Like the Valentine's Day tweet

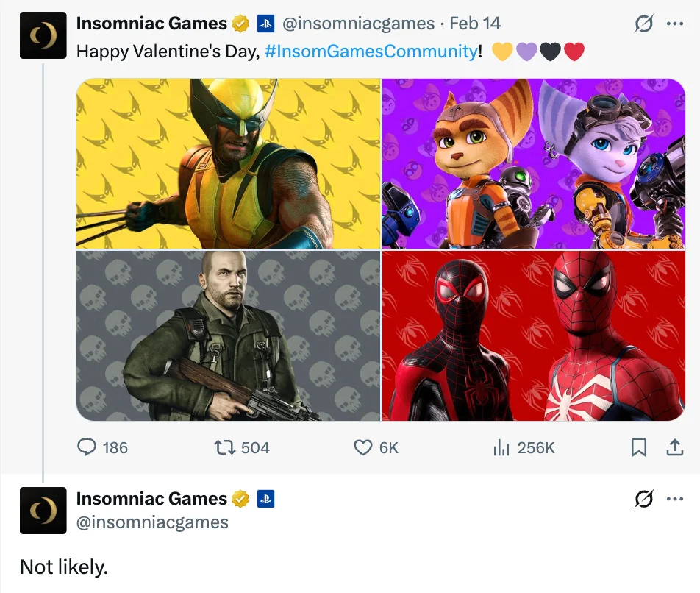[x=363, y=447]
